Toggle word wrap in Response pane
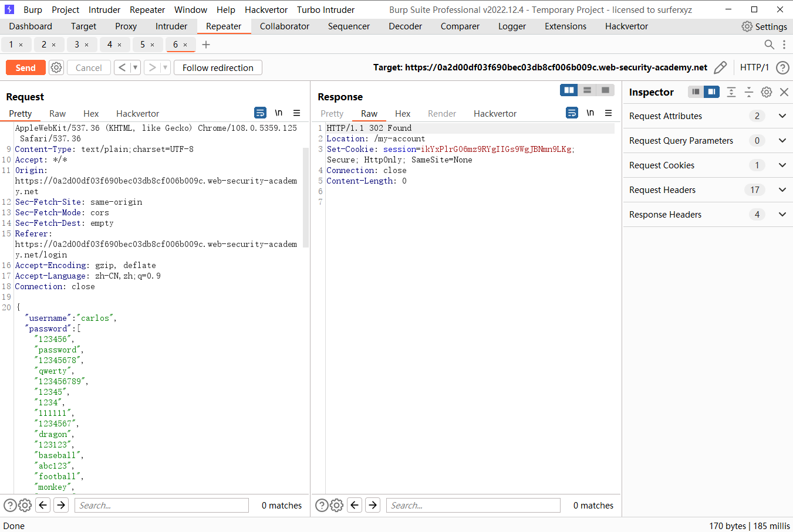 click(572, 113)
